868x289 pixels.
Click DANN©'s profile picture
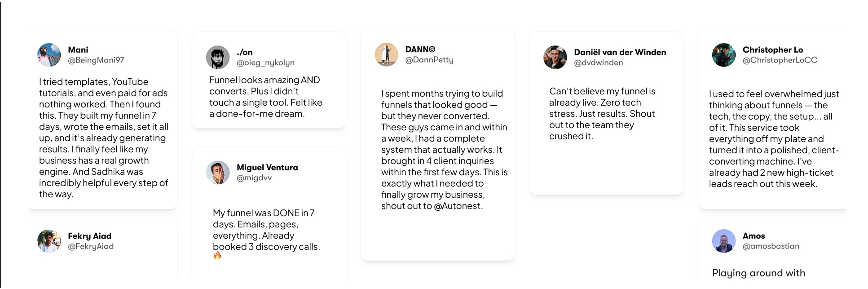pos(387,54)
